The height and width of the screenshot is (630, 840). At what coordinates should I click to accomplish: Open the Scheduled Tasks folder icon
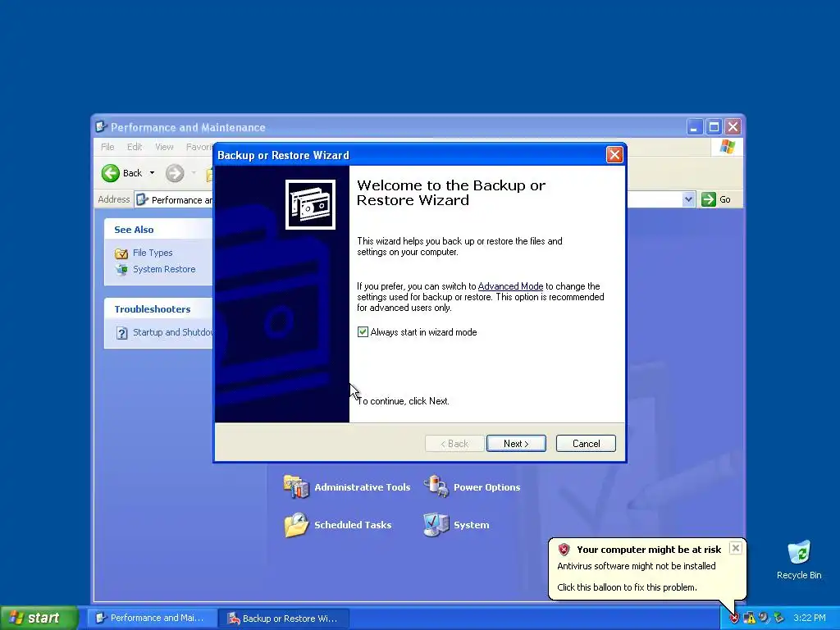pos(296,524)
